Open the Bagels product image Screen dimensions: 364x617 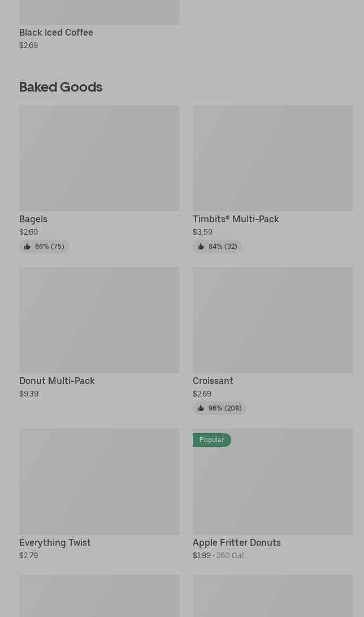pyautogui.click(x=99, y=158)
